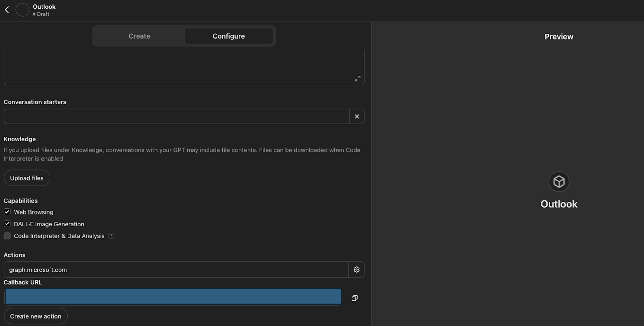Enable Code Interpreter & Data Analysis

point(7,236)
